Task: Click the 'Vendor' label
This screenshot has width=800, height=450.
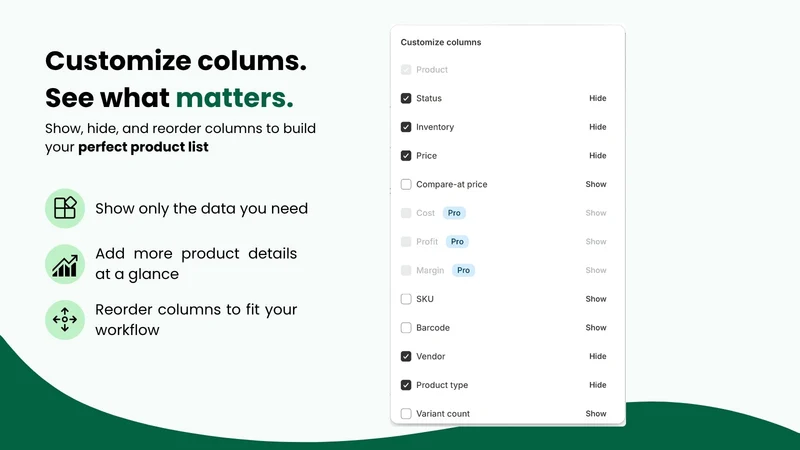Action: point(431,356)
